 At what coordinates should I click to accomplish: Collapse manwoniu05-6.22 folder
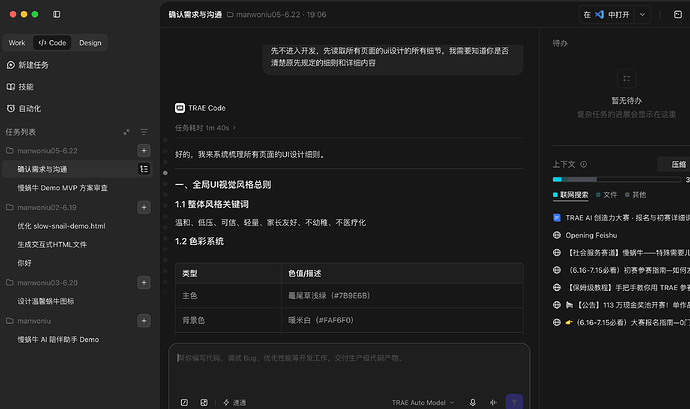(x=42, y=151)
